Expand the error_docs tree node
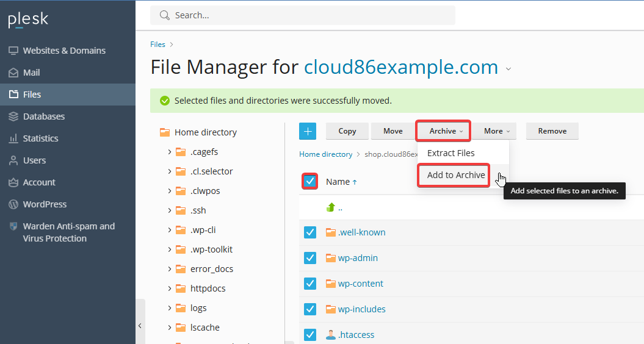 coord(170,269)
